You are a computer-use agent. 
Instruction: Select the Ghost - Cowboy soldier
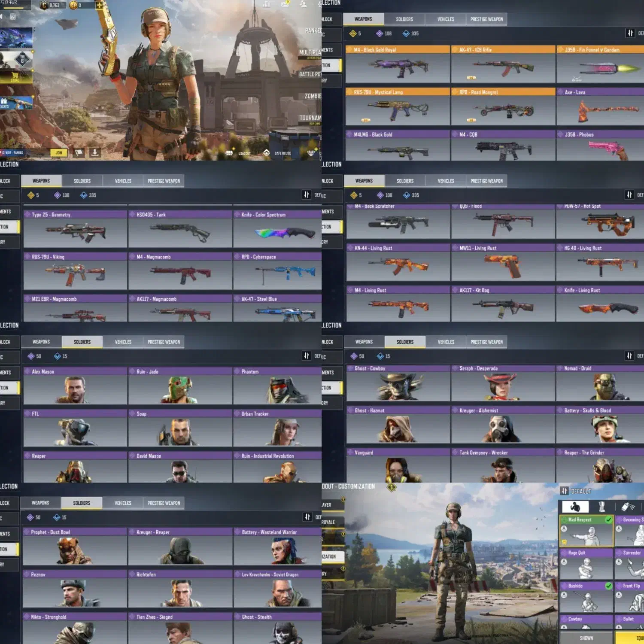point(398,383)
